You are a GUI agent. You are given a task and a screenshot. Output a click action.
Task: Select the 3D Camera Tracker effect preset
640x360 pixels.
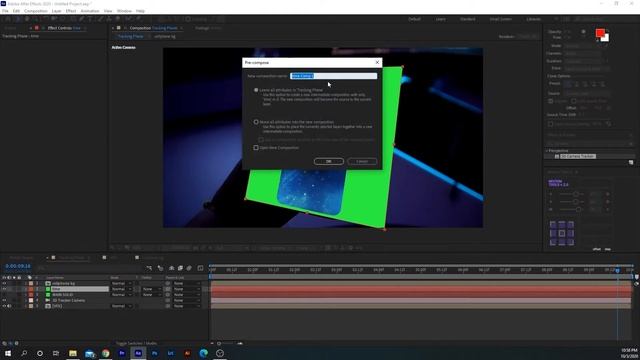pos(578,156)
